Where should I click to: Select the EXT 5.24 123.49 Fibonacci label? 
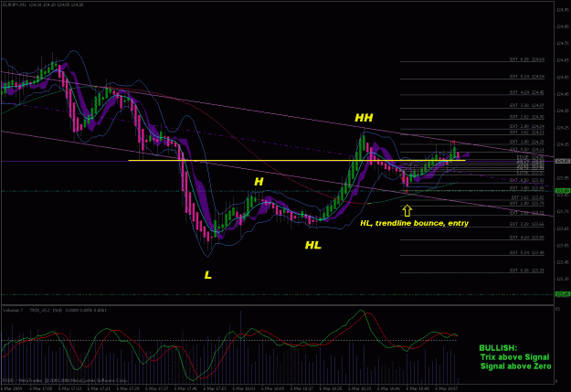point(526,253)
